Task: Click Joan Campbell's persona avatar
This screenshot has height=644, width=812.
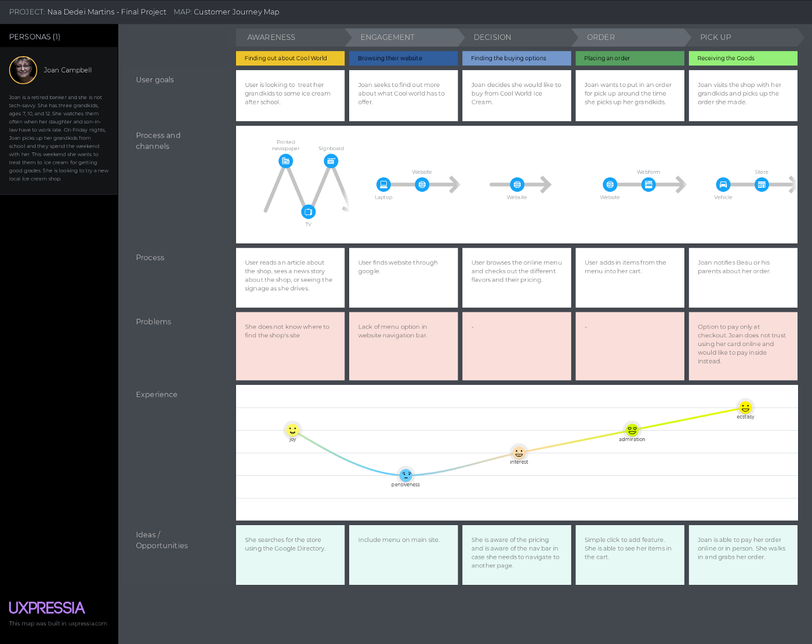Action: (x=23, y=70)
